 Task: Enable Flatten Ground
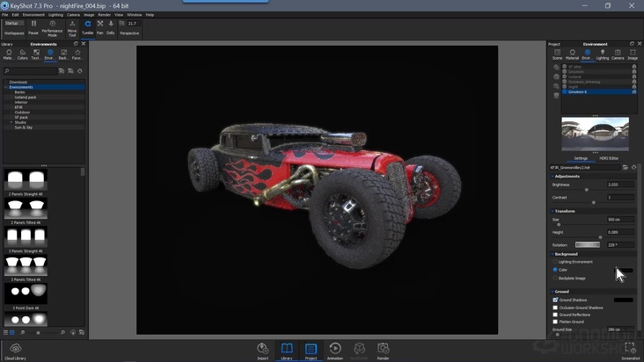[555, 322]
